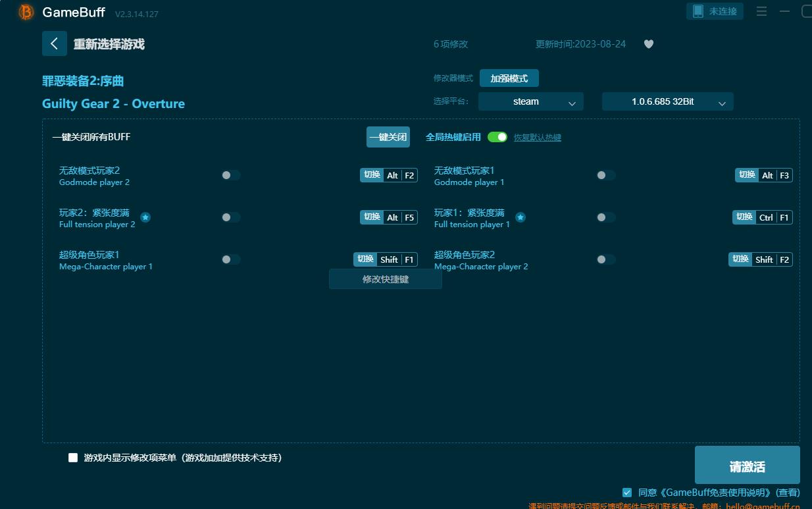Open the 1.0.6.685 32Bit version dropdown
Viewport: 812px width, 509px height.
(x=668, y=101)
